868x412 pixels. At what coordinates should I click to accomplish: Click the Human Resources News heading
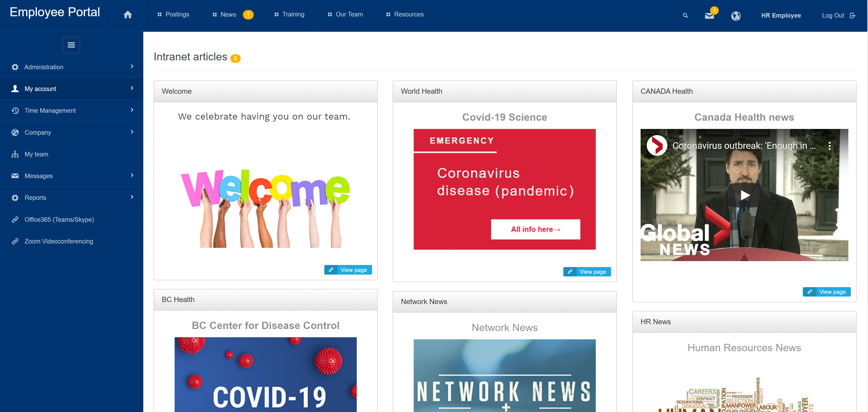click(744, 348)
